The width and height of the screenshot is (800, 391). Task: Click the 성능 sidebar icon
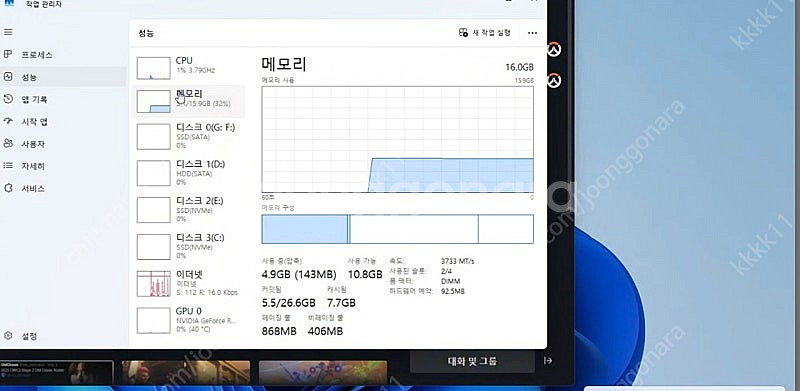(x=8, y=77)
